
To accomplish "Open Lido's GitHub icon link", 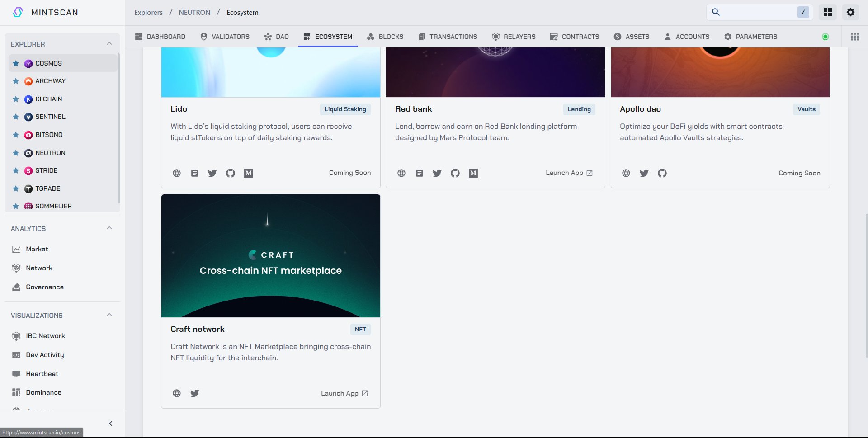I will [231, 173].
